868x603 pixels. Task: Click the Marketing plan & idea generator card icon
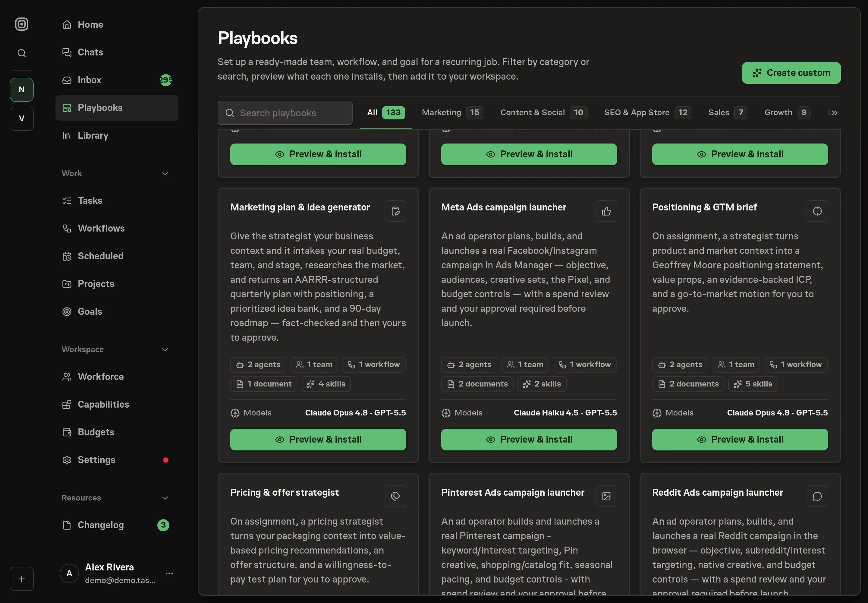click(395, 211)
